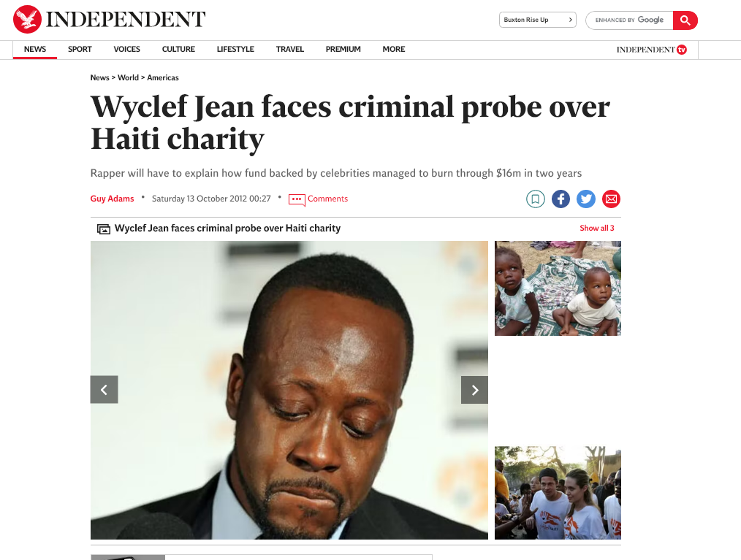Open comments via the speech bubble icon
Viewport: 741px width, 560px height.
coord(297,200)
